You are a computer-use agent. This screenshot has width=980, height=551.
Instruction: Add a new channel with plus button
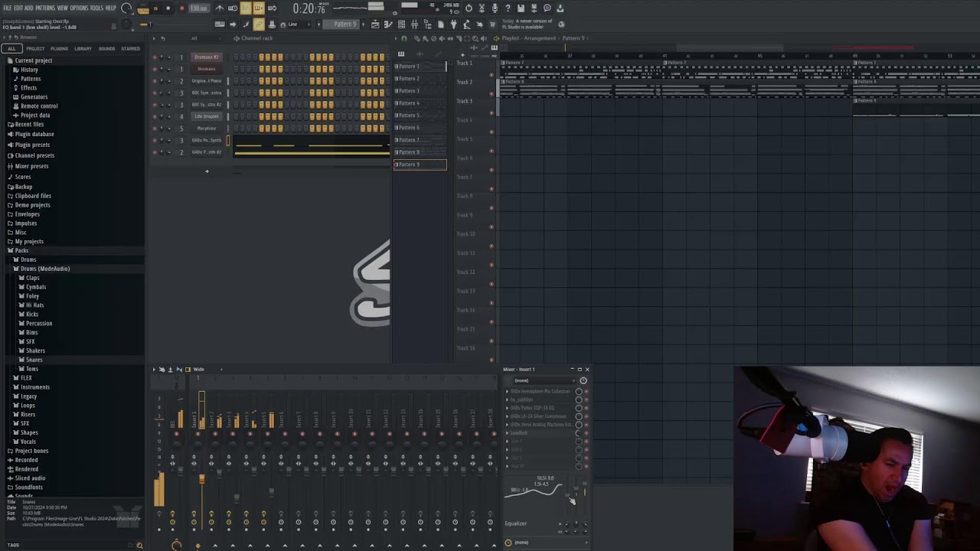tap(207, 171)
